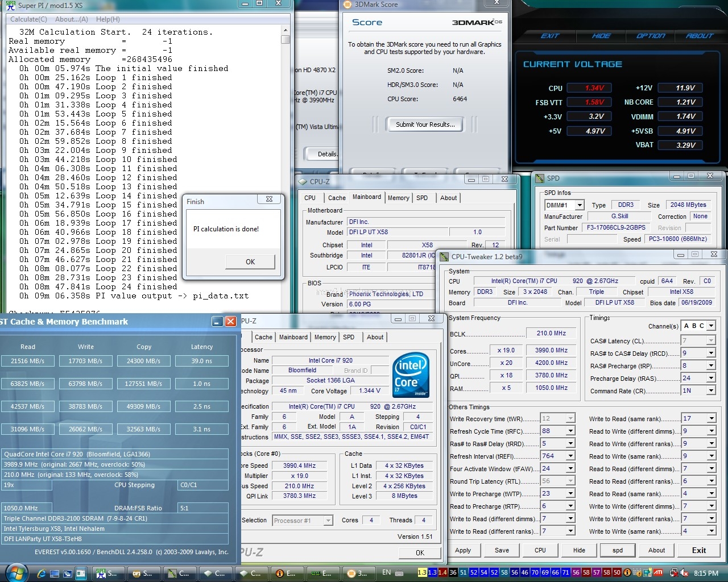
Task: Click the Intel Core i7 logo in CPU-Z
Action: pyautogui.click(x=411, y=376)
